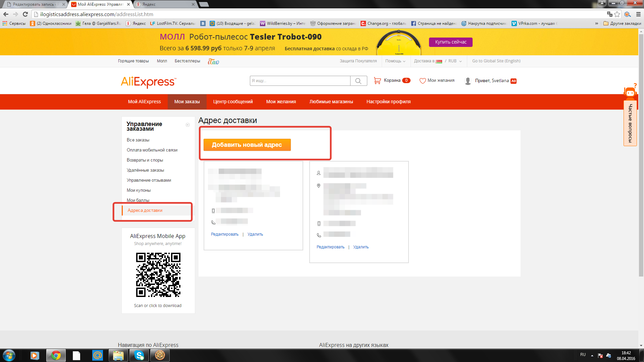
Task: Open Другие закладки folder
Action: (622, 23)
